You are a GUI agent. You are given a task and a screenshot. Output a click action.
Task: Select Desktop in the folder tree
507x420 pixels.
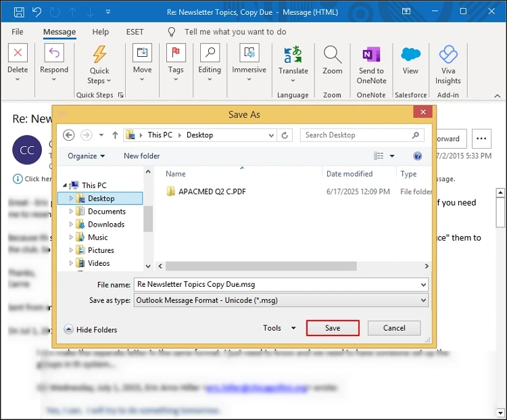101,198
